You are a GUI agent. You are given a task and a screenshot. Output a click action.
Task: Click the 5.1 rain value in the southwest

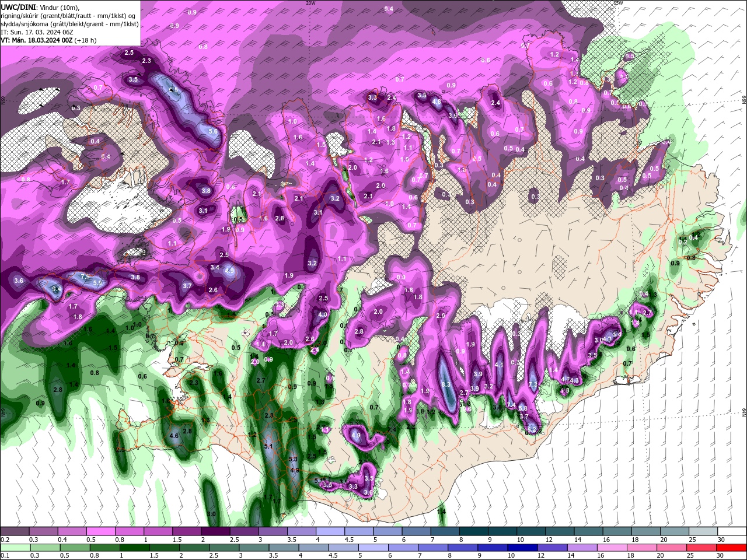[x=269, y=446]
